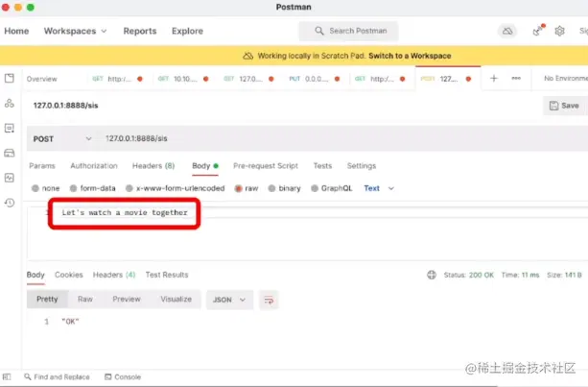Image resolution: width=588 pixels, height=387 pixels.
Task: Open the JSON response format dropdown
Action: [x=229, y=300]
